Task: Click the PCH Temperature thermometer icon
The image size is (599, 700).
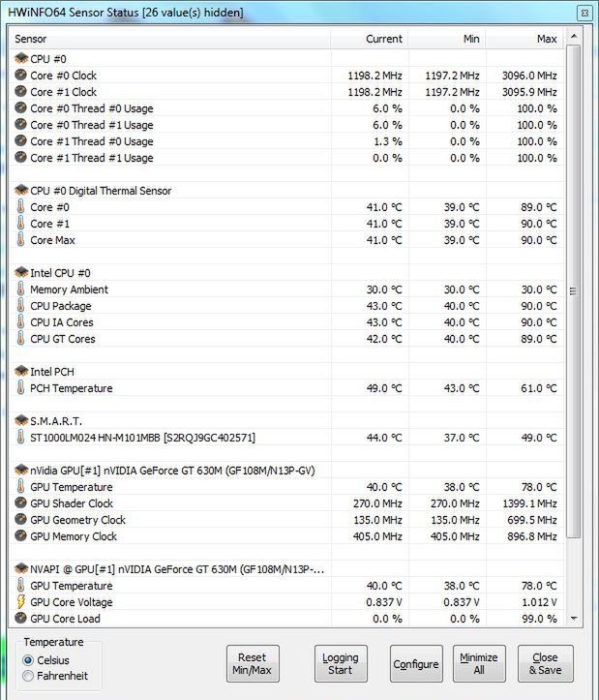Action: 20,388
